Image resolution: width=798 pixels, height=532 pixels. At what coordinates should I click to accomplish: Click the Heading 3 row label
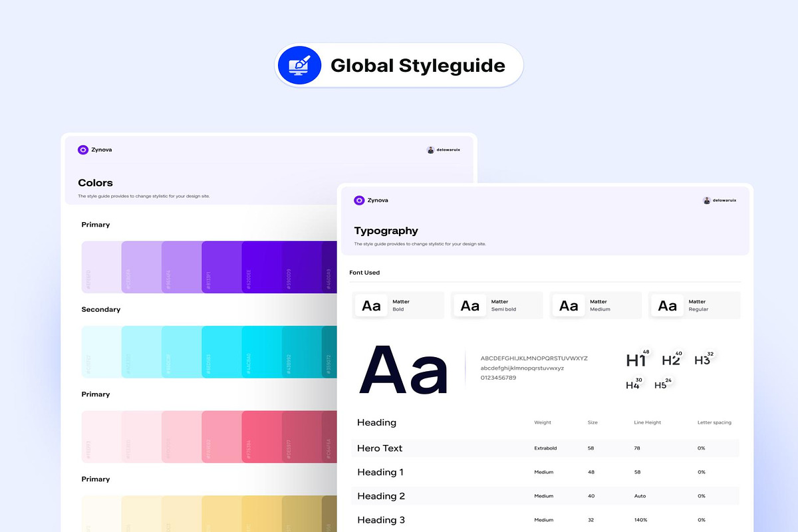point(381,520)
